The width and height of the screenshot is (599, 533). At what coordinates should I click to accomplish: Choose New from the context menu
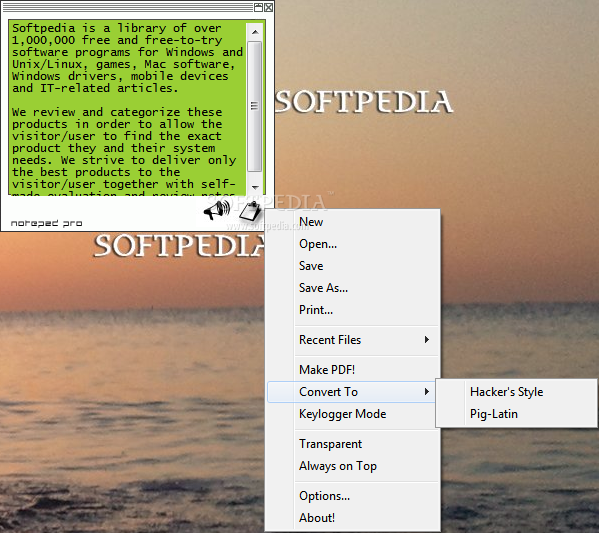point(353,222)
